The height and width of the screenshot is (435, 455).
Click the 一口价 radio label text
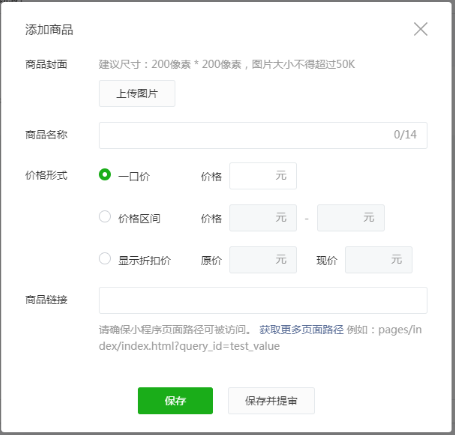tap(134, 176)
